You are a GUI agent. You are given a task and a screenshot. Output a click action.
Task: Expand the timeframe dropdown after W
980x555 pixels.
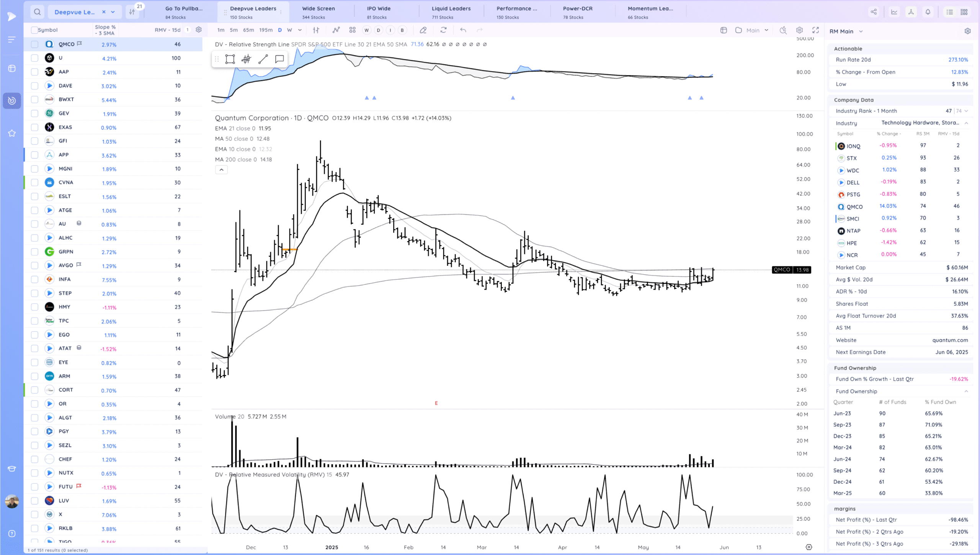[x=300, y=30]
